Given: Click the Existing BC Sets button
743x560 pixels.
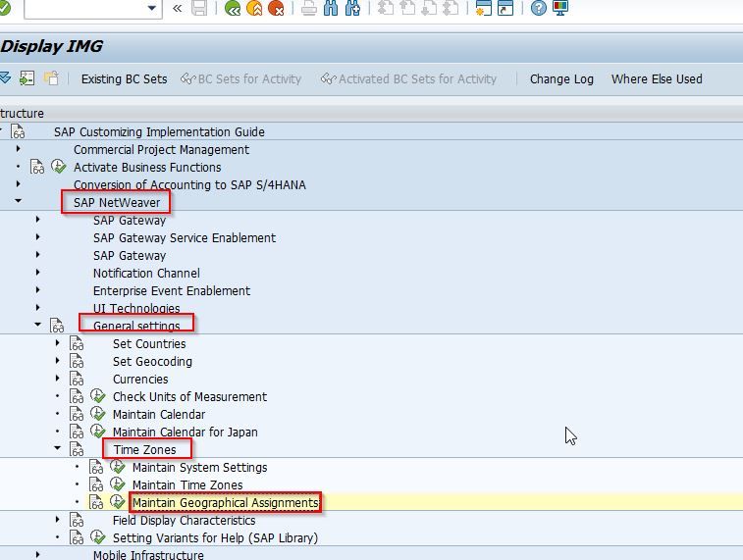Looking at the screenshot, I should click(124, 79).
